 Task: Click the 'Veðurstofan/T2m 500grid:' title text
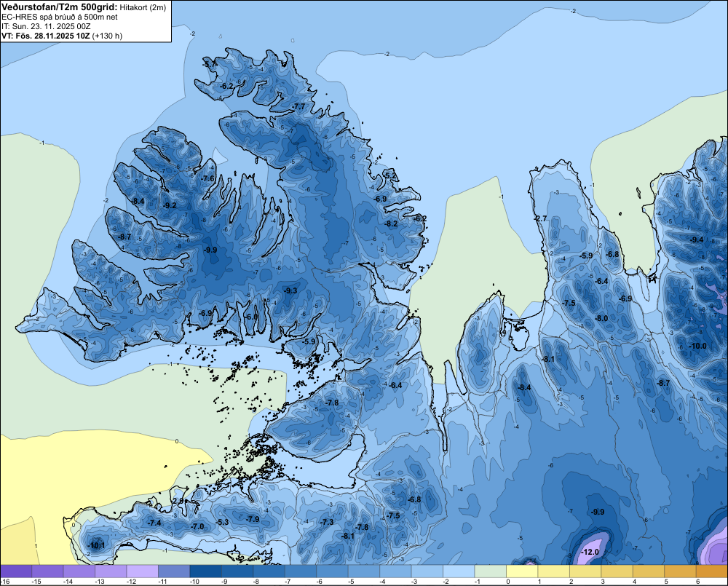[x=59, y=7]
